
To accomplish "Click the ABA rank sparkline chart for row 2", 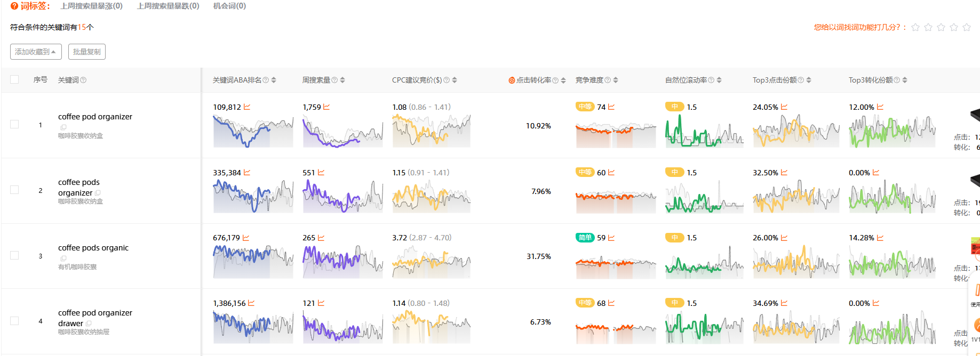I will [x=253, y=196].
